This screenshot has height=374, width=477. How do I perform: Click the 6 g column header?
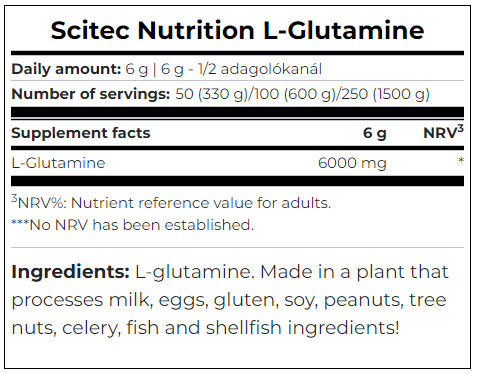pos(375,133)
